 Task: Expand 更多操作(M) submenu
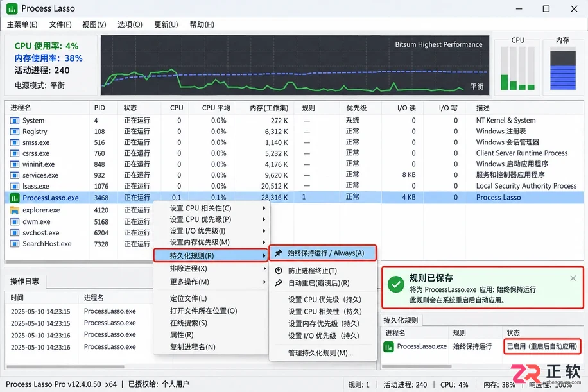point(264,282)
